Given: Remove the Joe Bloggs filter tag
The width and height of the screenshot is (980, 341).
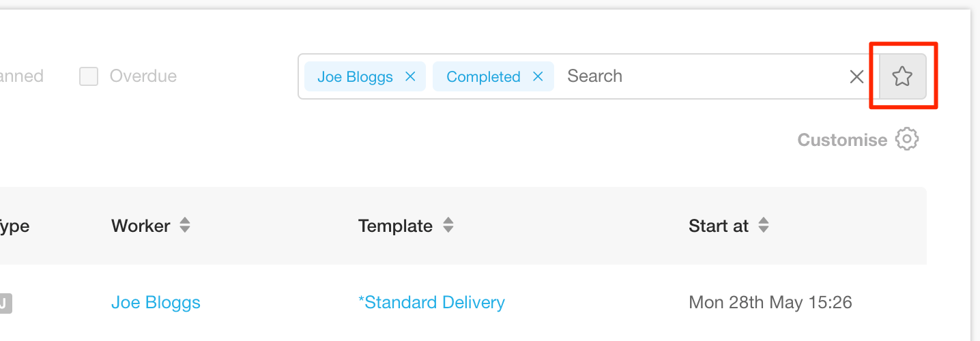Looking at the screenshot, I should [410, 76].
